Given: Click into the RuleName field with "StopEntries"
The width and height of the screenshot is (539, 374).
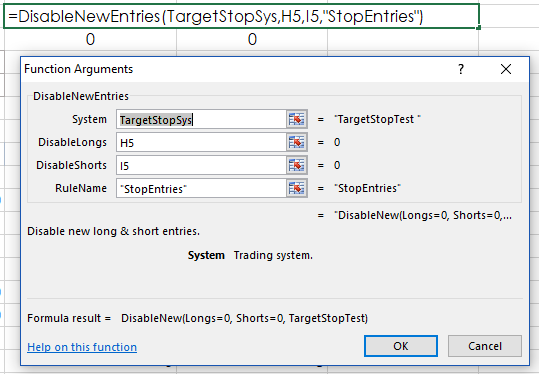Looking at the screenshot, I should click(201, 188).
